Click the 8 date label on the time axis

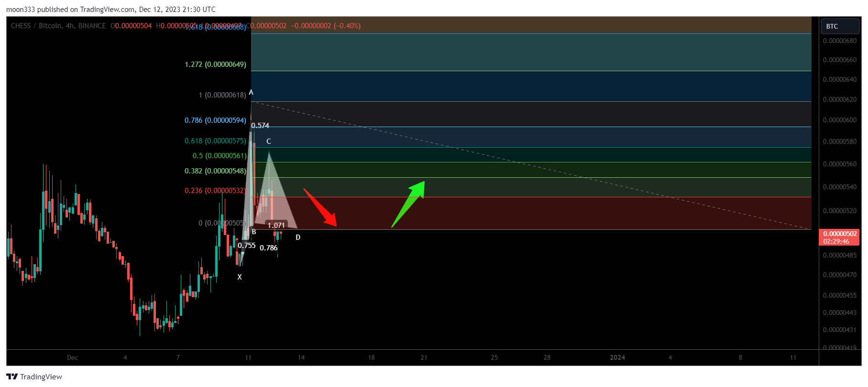[740, 358]
